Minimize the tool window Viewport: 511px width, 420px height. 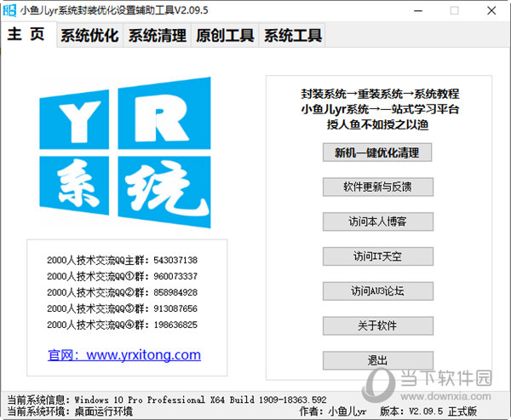[x=418, y=10]
